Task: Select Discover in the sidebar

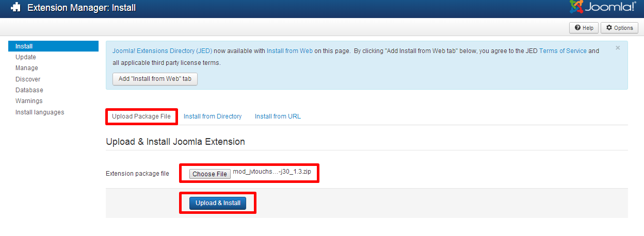Action: pyautogui.click(x=28, y=79)
